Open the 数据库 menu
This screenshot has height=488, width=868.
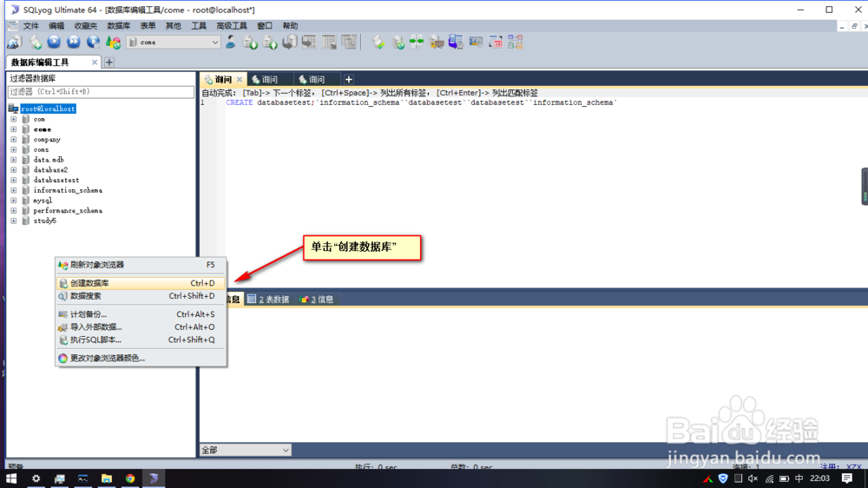pos(118,26)
